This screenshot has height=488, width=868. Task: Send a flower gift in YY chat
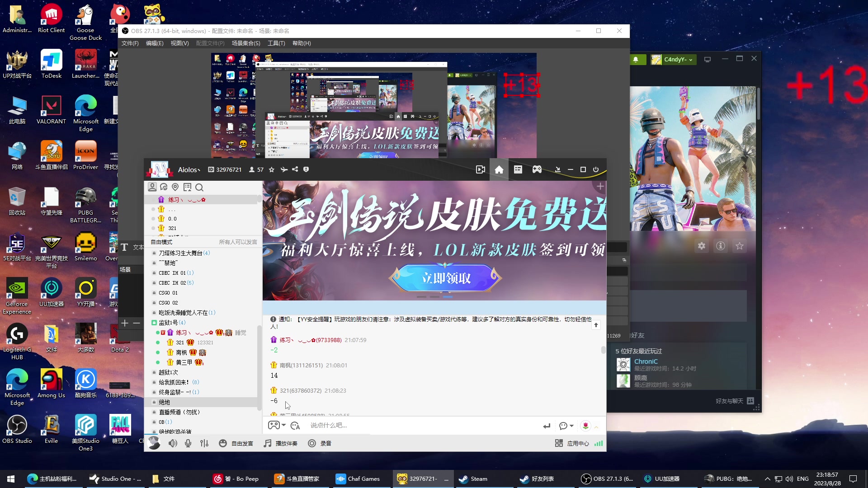coord(585,426)
